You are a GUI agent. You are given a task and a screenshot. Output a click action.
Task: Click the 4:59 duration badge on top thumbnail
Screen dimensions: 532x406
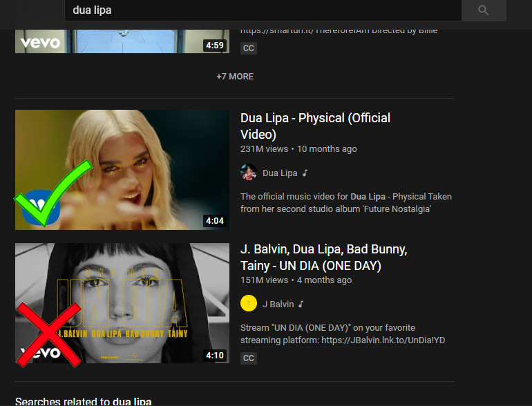coord(214,46)
